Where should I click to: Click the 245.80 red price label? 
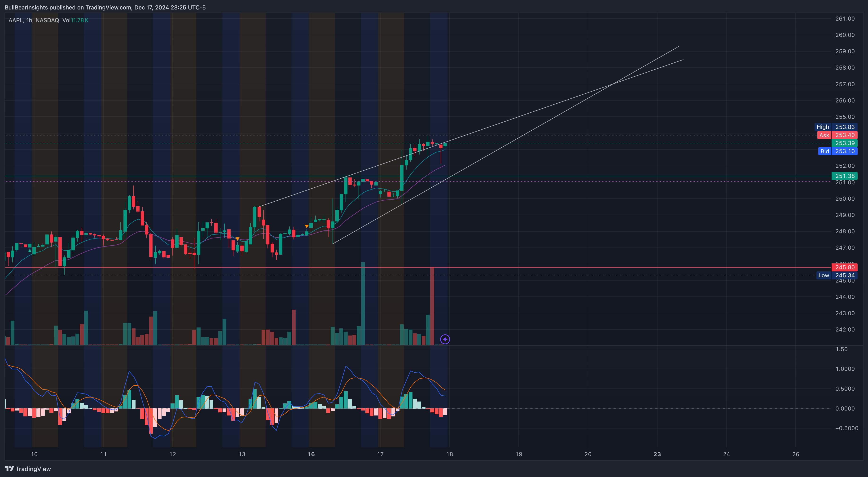844,267
